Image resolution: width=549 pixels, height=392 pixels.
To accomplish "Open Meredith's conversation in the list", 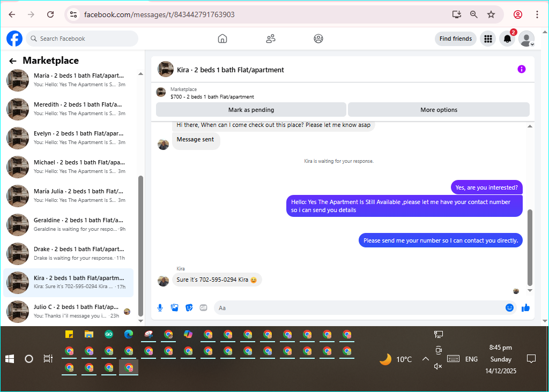I will [69, 109].
